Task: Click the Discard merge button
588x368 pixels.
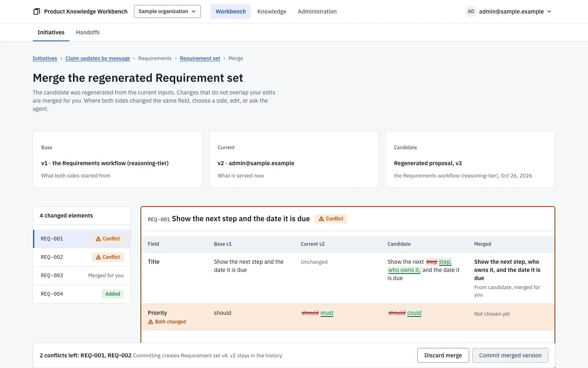Action: click(x=443, y=355)
